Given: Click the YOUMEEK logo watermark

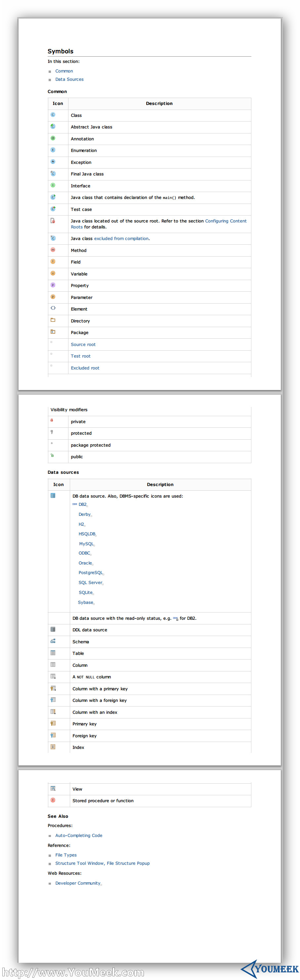Looking at the screenshot, I should pos(270,969).
